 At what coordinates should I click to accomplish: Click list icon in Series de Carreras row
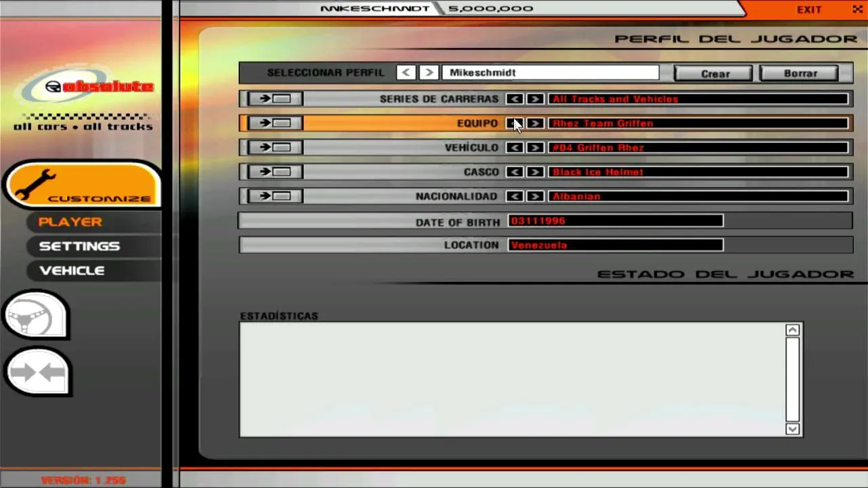274,99
